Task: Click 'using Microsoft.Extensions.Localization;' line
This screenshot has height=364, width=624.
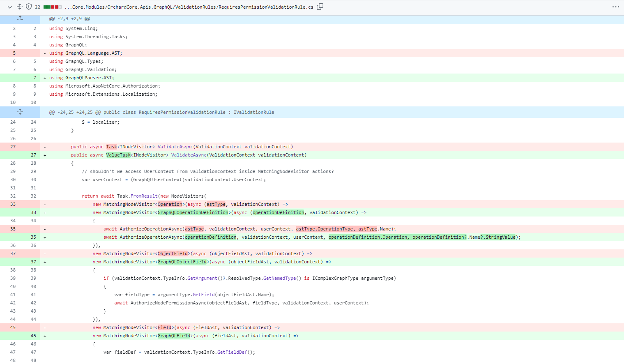Action: coord(104,94)
